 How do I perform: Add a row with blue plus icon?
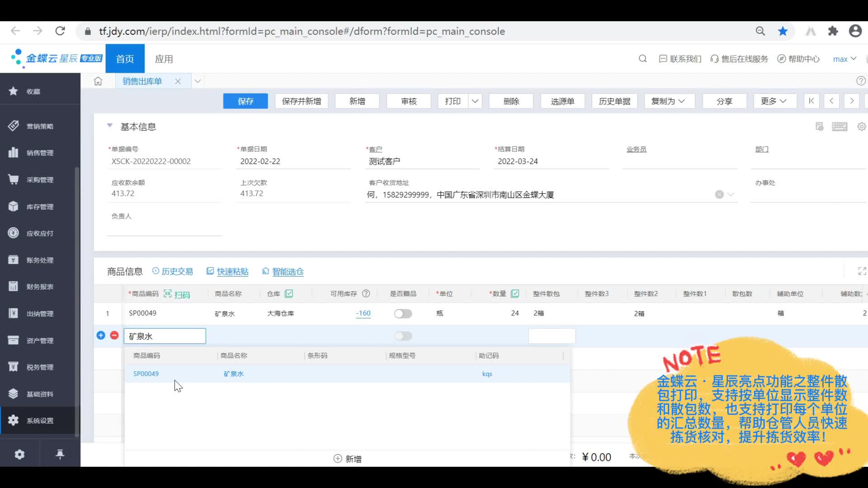[101, 335]
